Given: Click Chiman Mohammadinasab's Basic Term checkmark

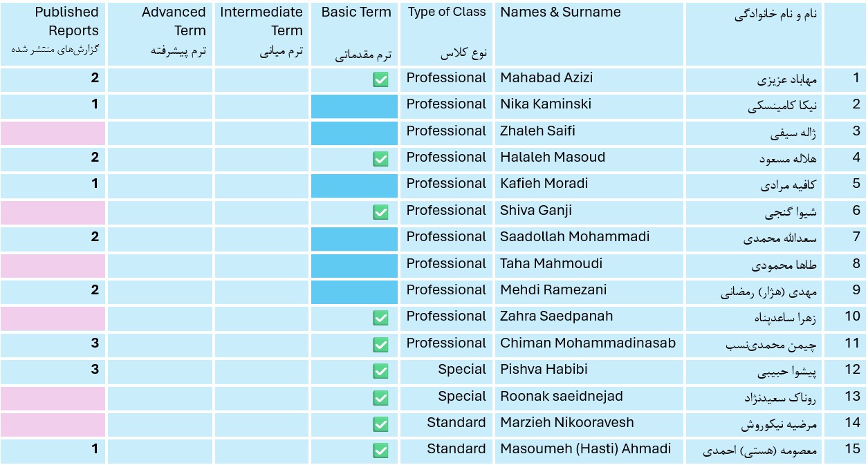Looking at the screenshot, I should pyautogui.click(x=380, y=345).
